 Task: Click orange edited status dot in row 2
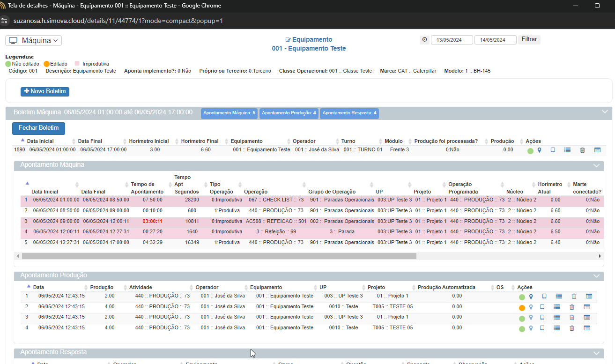click(x=522, y=308)
